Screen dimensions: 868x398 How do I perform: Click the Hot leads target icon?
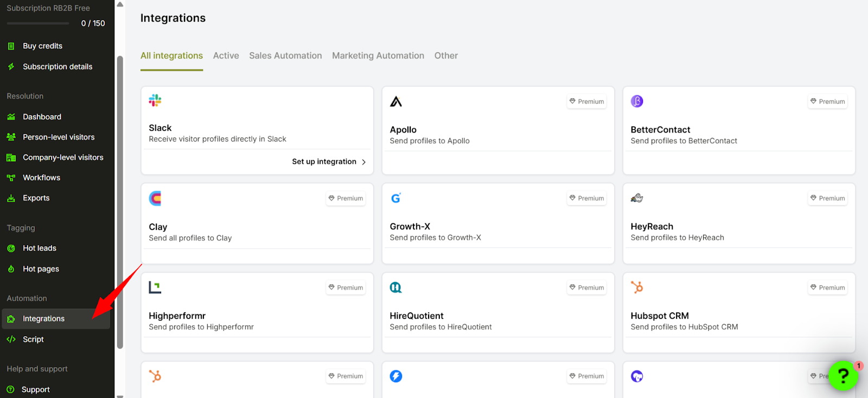click(x=11, y=248)
